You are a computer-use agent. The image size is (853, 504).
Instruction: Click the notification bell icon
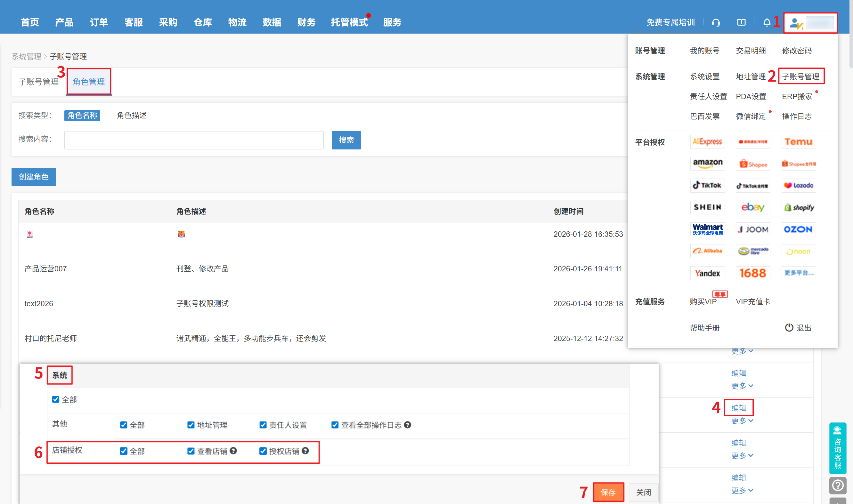click(767, 22)
